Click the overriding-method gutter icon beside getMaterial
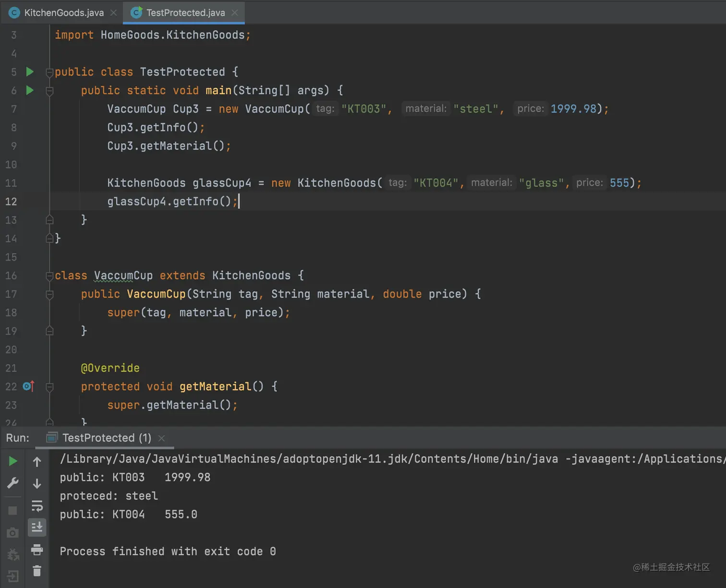The height and width of the screenshot is (588, 726). [x=29, y=386]
